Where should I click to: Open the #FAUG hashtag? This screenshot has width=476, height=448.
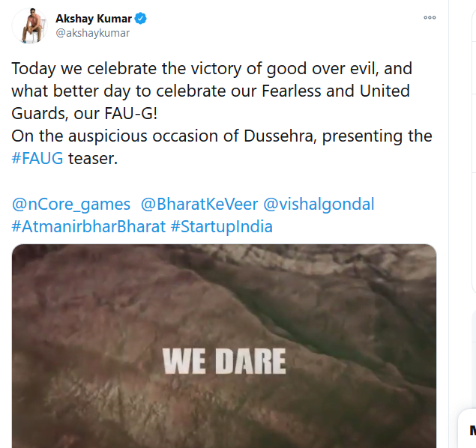point(37,158)
